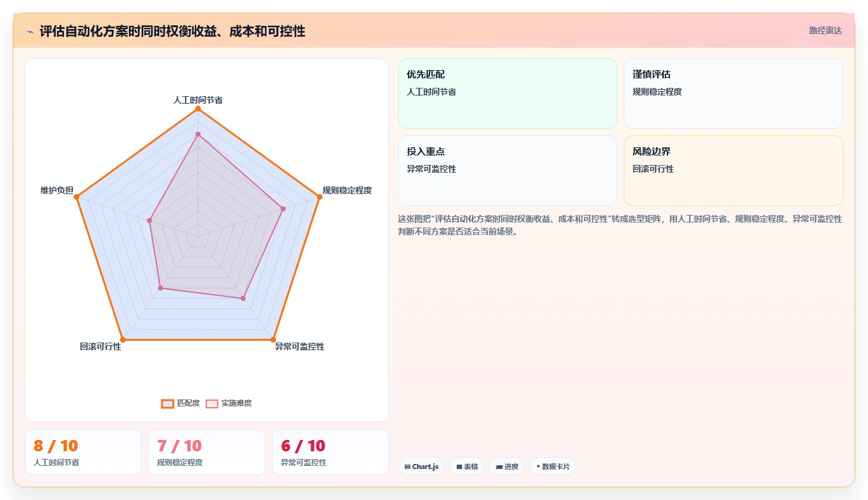The width and height of the screenshot is (868, 500).
Task: Click the orange data point at 异常可监控性
Action: pos(273,340)
